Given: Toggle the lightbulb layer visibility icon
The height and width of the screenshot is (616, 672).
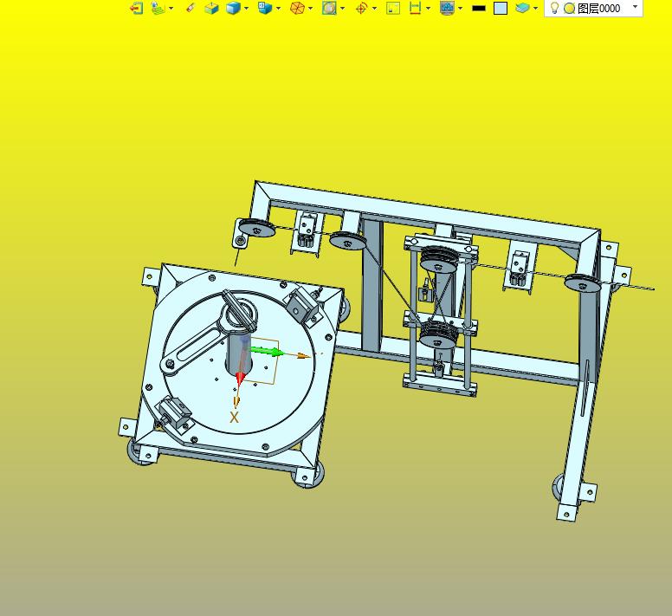Looking at the screenshot, I should [554, 8].
